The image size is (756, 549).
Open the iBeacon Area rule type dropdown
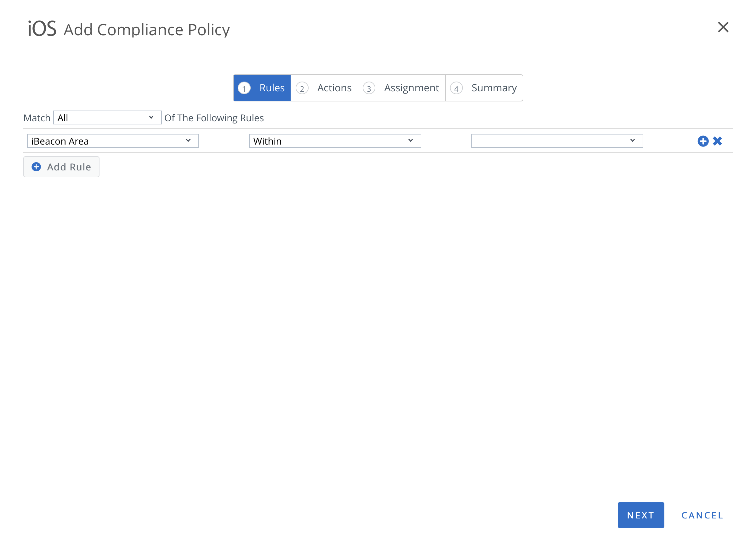pyautogui.click(x=113, y=141)
